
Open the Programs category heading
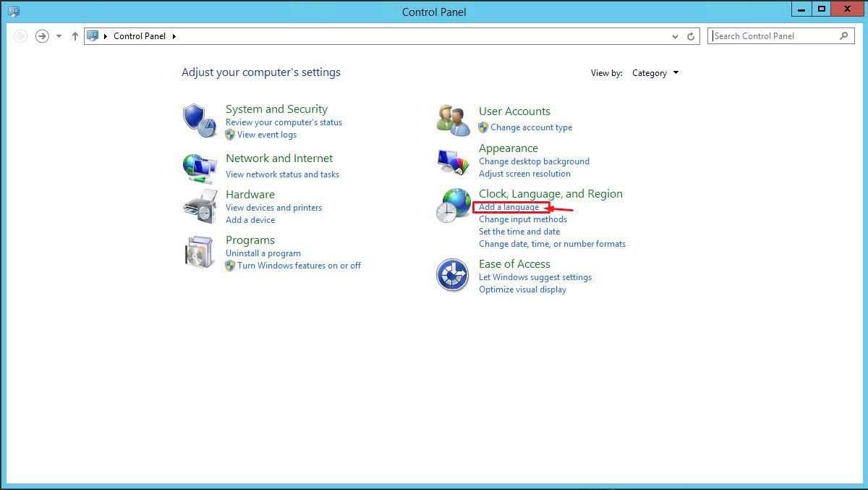[250, 240]
